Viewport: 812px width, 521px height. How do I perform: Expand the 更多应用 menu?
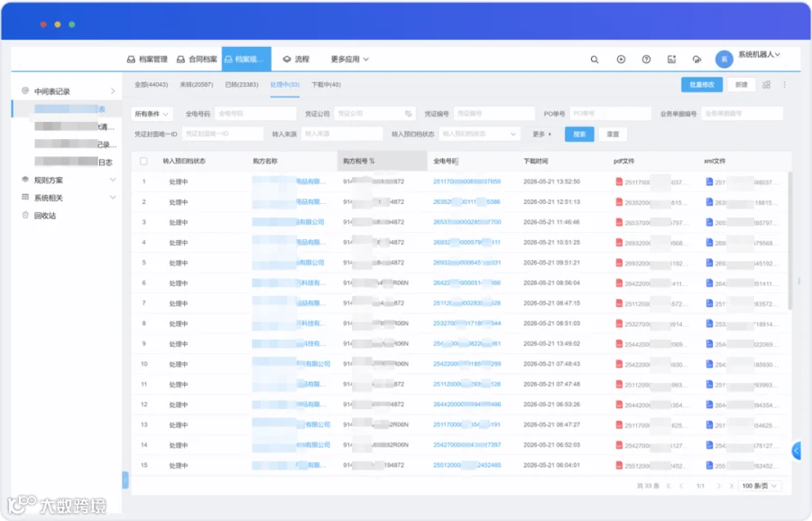[349, 59]
